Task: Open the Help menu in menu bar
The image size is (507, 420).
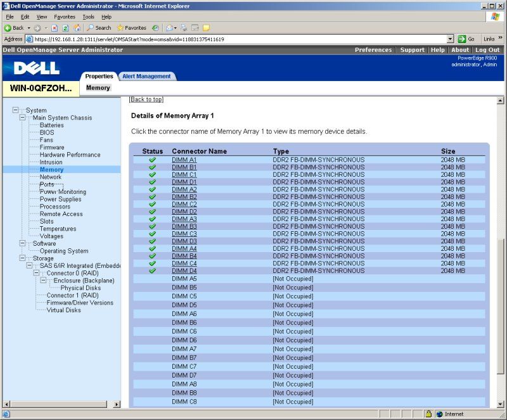Action: (106, 17)
